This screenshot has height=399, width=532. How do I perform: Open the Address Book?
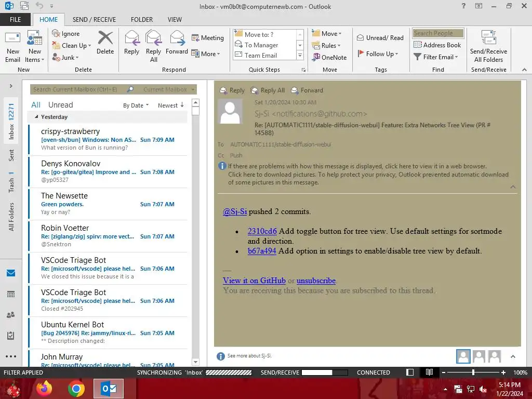click(437, 45)
